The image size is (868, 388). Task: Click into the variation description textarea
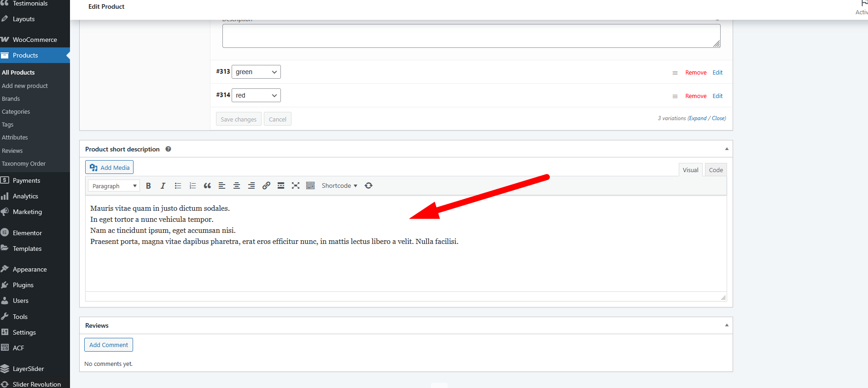[471, 36]
